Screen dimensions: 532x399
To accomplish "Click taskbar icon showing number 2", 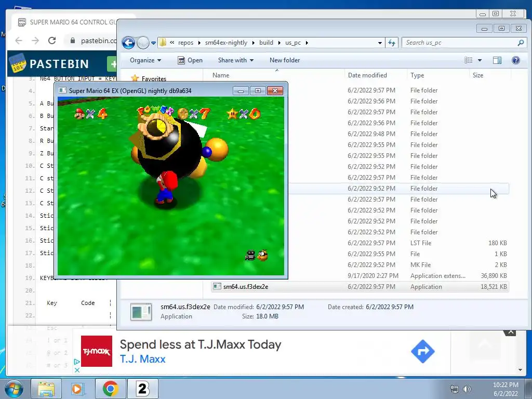I will click(x=142, y=389).
